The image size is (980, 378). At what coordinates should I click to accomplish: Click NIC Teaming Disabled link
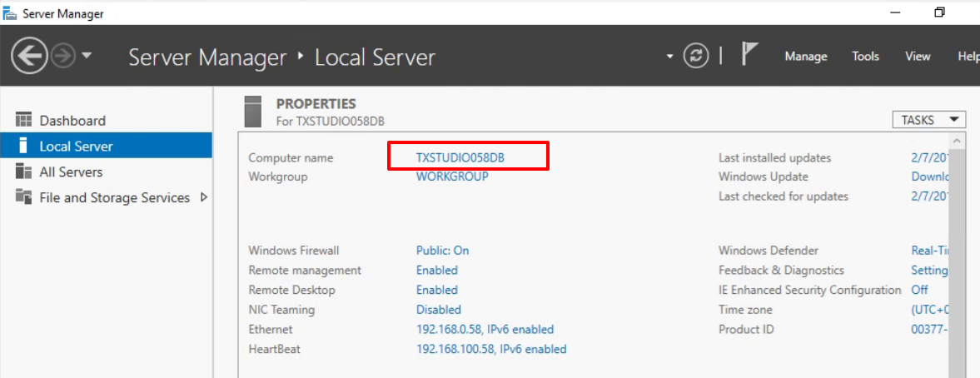point(439,309)
